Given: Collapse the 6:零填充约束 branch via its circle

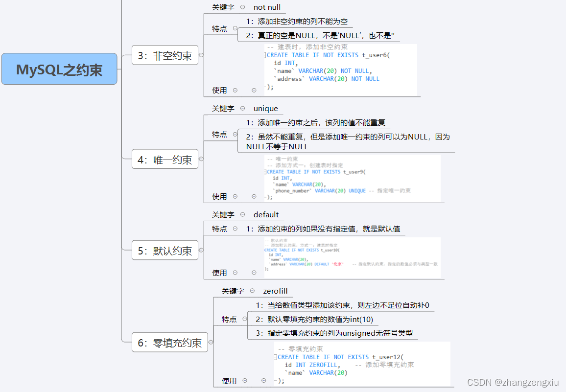Looking at the screenshot, I should [211, 342].
